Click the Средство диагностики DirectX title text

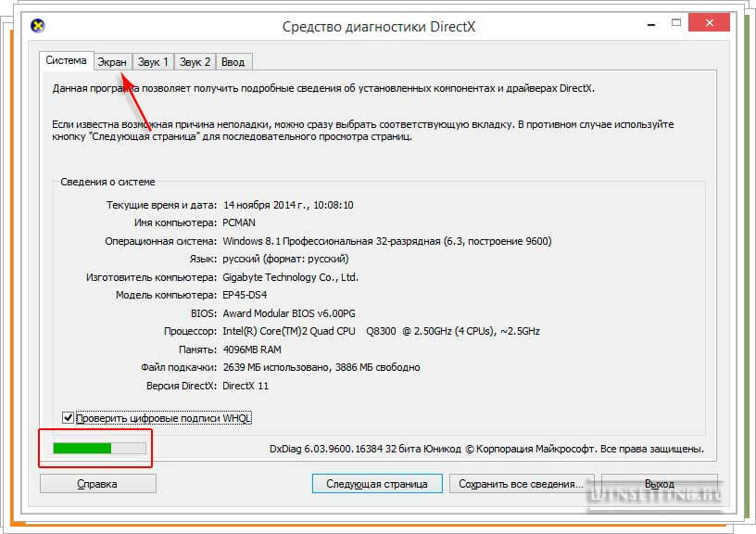(377, 26)
